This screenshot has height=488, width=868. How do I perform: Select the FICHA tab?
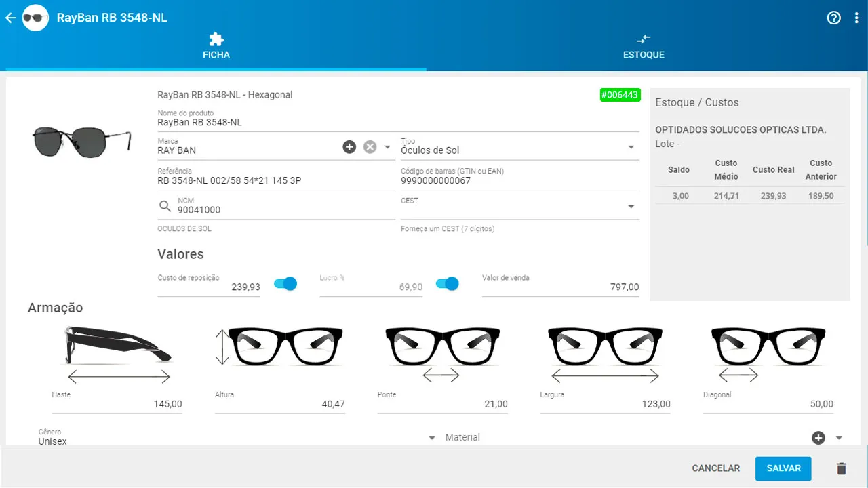tap(216, 47)
